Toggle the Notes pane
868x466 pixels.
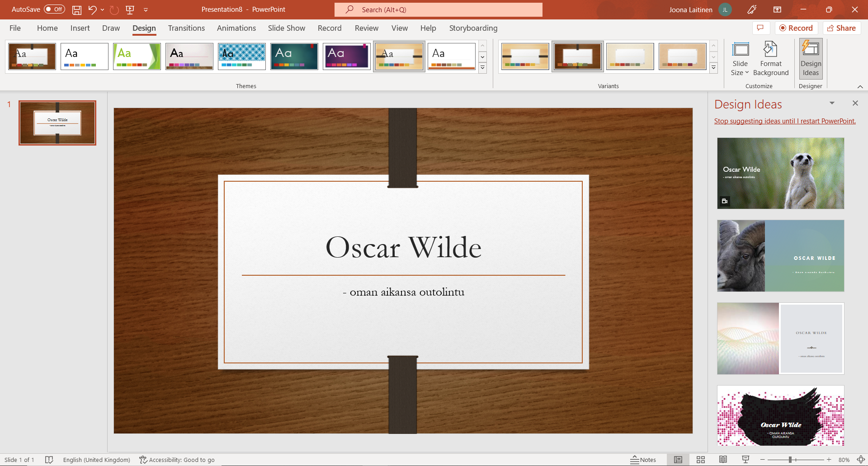click(643, 460)
